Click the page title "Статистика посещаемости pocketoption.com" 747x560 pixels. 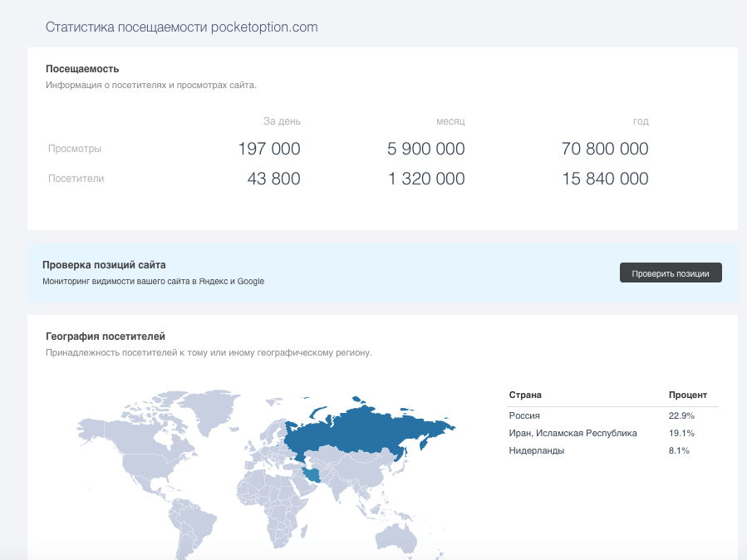181,27
